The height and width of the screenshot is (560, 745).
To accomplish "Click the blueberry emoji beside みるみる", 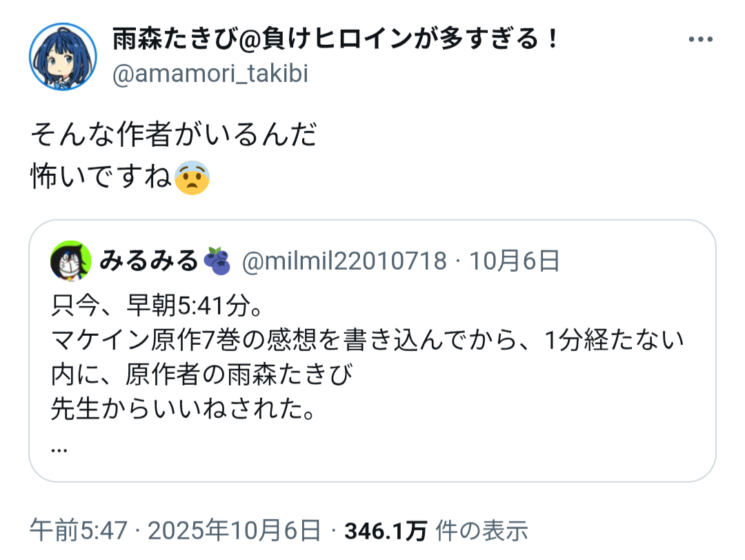I will tap(219, 261).
